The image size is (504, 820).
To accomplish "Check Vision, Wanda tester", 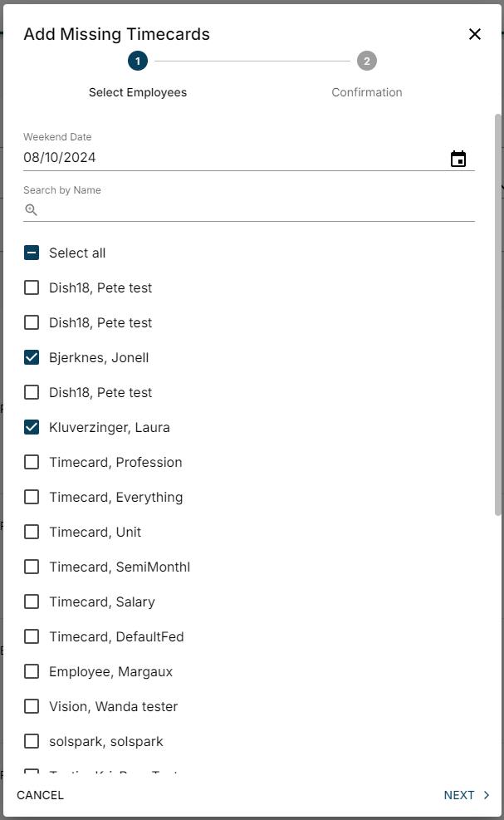I will coord(32,707).
